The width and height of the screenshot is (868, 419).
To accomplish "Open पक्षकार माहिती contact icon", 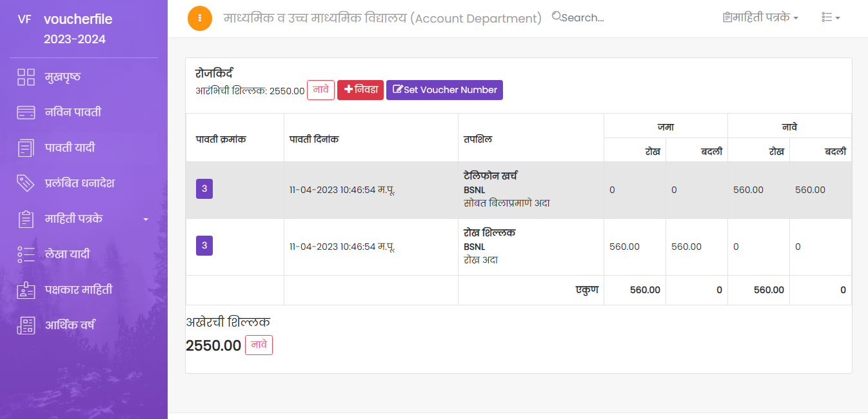I will (x=26, y=290).
